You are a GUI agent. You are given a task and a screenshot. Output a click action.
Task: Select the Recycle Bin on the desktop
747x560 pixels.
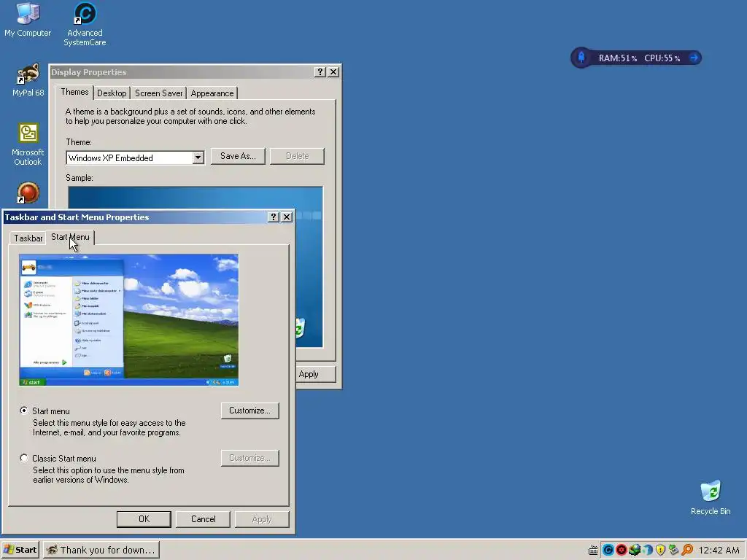[x=711, y=497]
